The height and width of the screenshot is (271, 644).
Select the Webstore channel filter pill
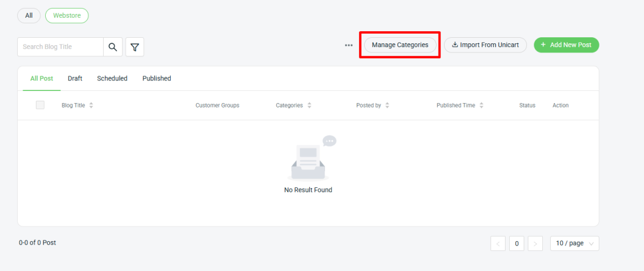click(x=67, y=16)
